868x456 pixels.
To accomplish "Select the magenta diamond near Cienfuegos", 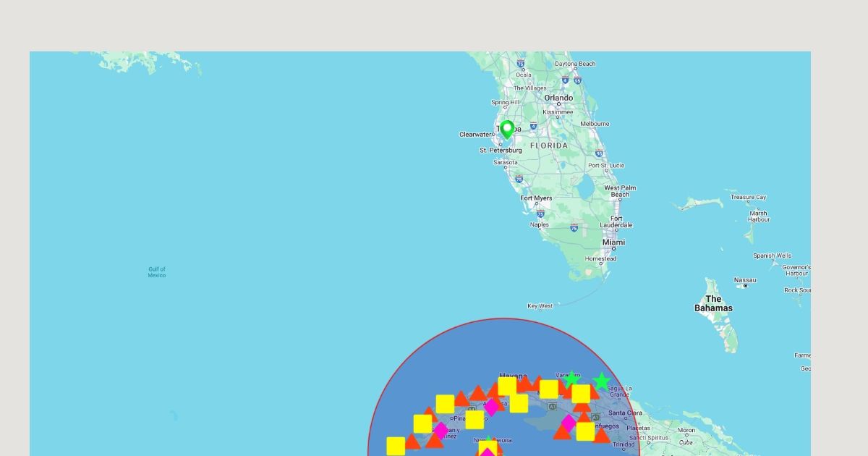I will point(569,423).
